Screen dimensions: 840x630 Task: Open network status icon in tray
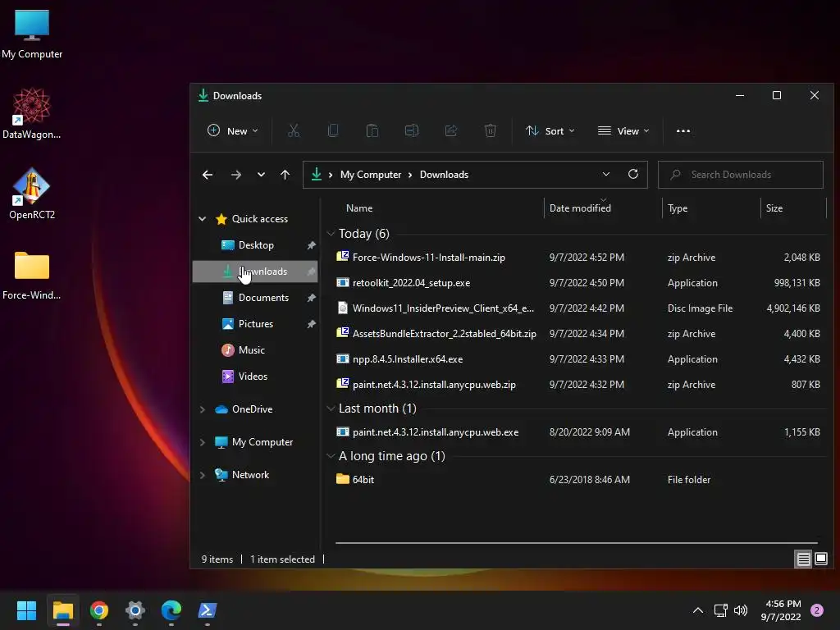click(x=720, y=610)
